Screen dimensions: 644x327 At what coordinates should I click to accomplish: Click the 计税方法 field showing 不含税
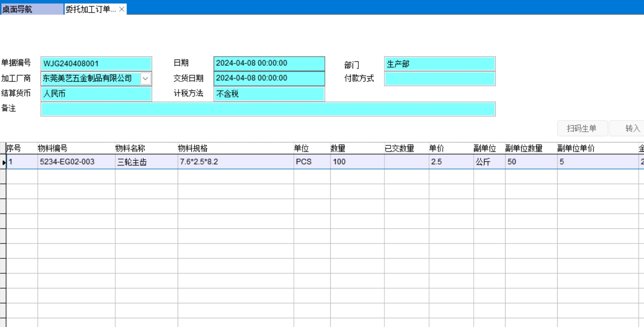click(x=269, y=94)
